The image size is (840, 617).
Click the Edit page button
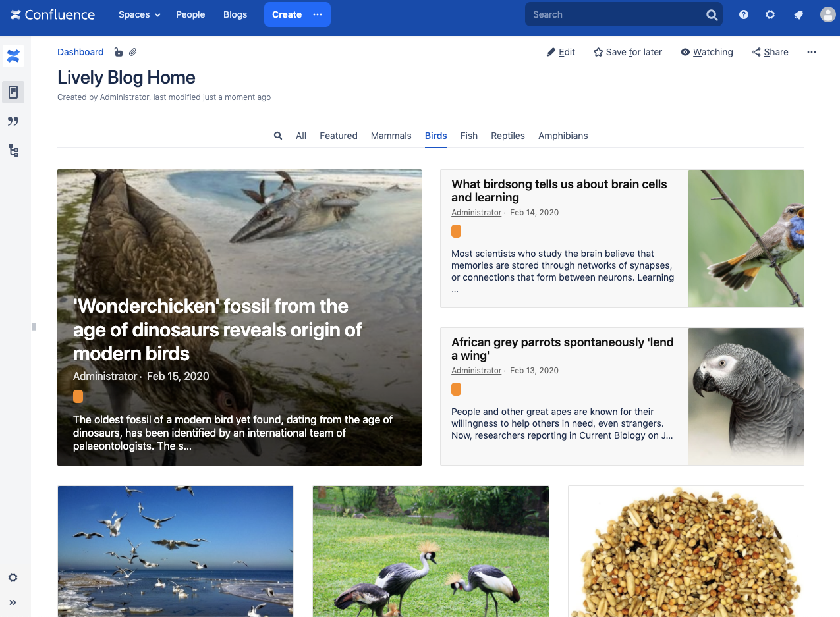click(561, 52)
